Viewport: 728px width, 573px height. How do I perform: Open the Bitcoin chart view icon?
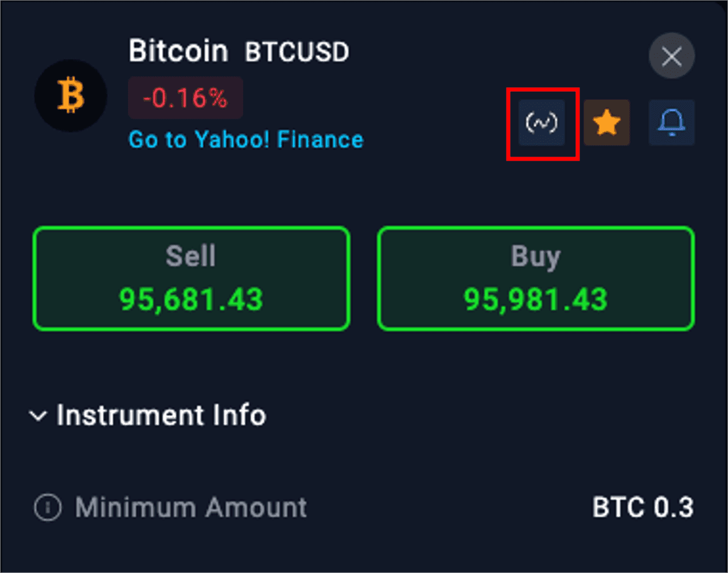tap(542, 123)
